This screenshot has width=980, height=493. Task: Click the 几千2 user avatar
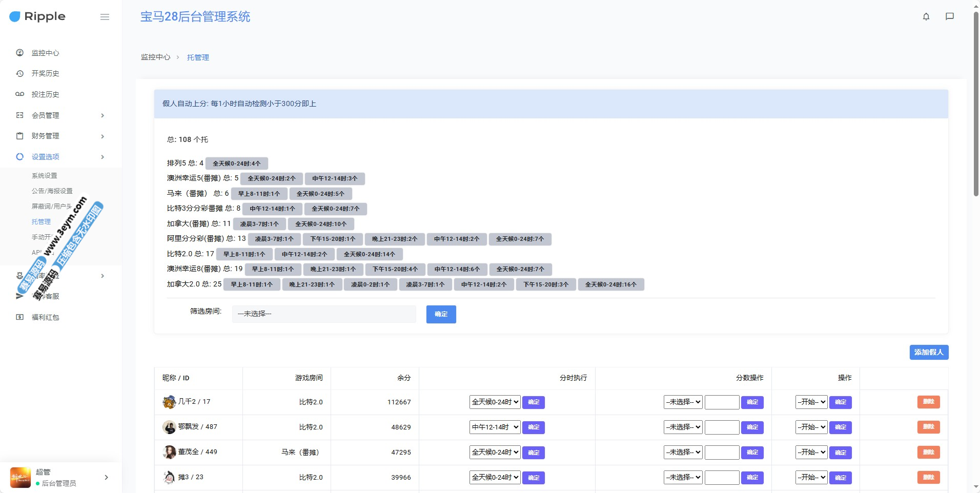[x=169, y=402]
